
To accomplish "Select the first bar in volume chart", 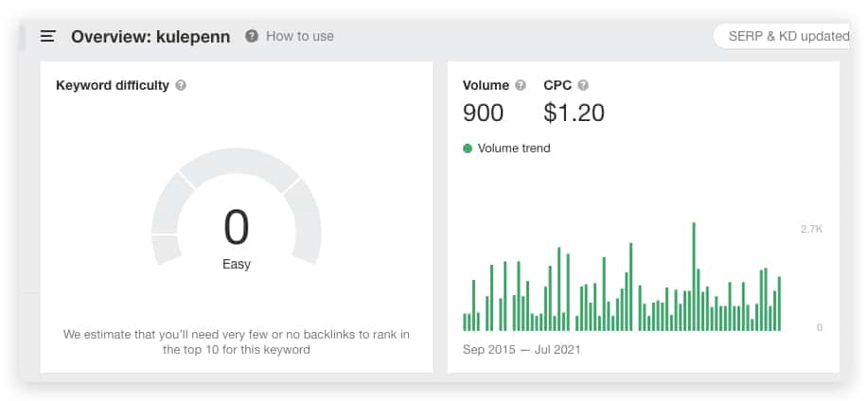I will 465,323.
